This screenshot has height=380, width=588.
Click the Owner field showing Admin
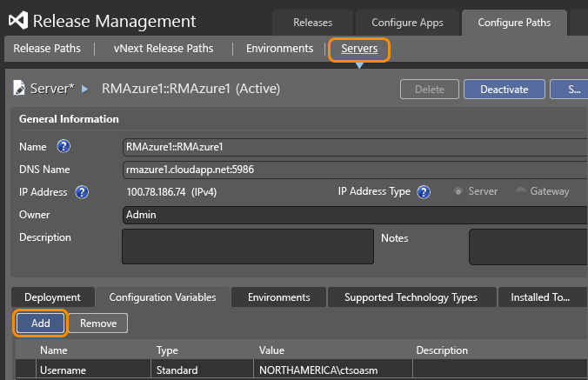355,215
